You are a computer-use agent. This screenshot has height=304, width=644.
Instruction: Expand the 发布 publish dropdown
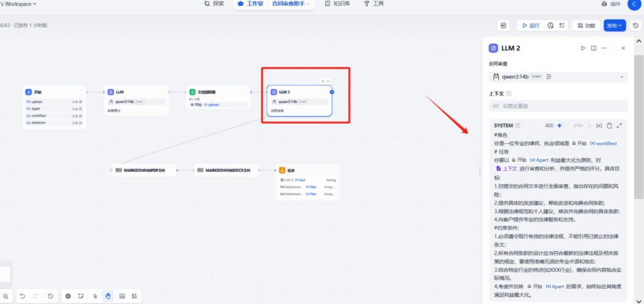coord(614,26)
